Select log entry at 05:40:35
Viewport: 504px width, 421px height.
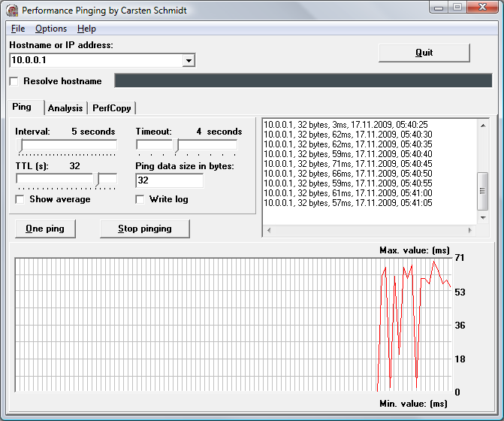click(x=348, y=144)
